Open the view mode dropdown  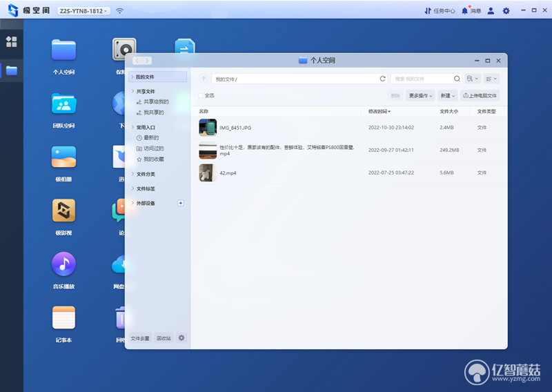[491, 79]
